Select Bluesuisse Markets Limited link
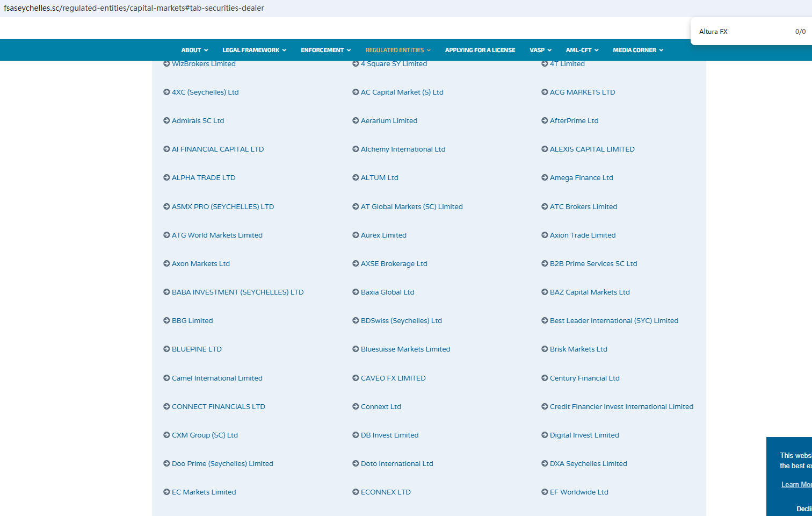 (x=405, y=349)
